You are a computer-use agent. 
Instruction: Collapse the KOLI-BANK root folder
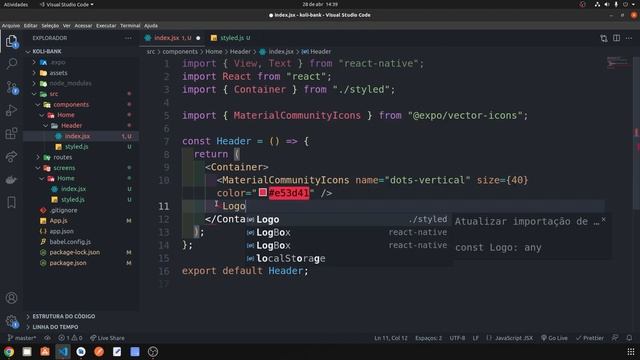coord(28,51)
